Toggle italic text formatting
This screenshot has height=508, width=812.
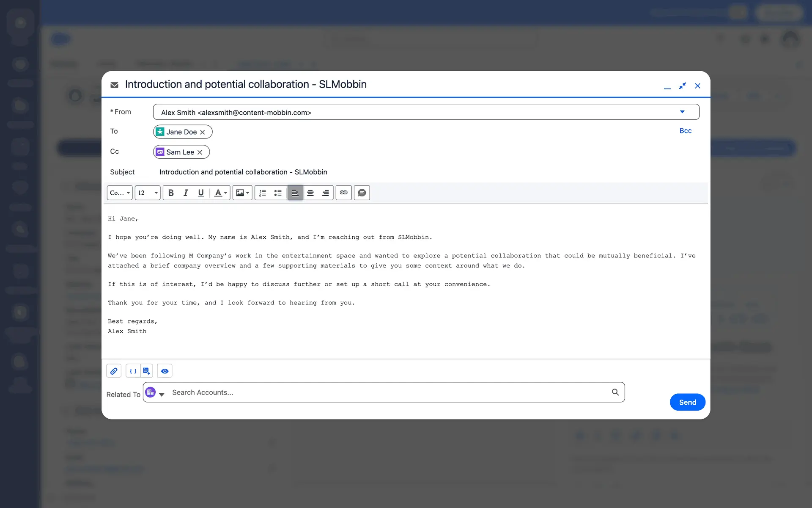click(186, 193)
